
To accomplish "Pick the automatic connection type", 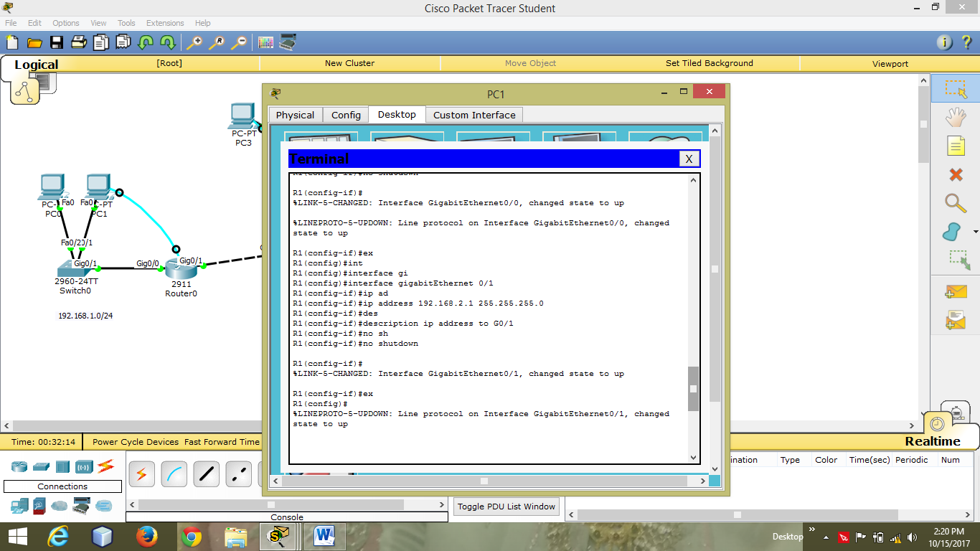I will coord(141,474).
